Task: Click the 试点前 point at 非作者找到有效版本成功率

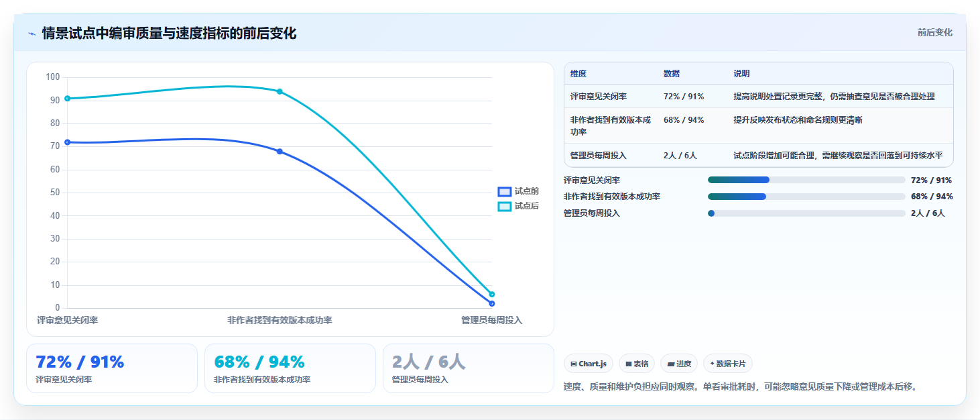Action: pyautogui.click(x=280, y=152)
